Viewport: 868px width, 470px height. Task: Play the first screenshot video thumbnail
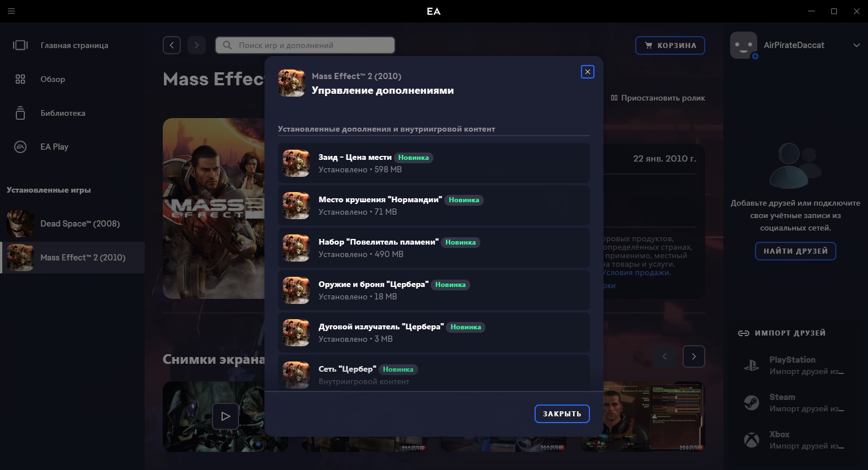pos(225,416)
